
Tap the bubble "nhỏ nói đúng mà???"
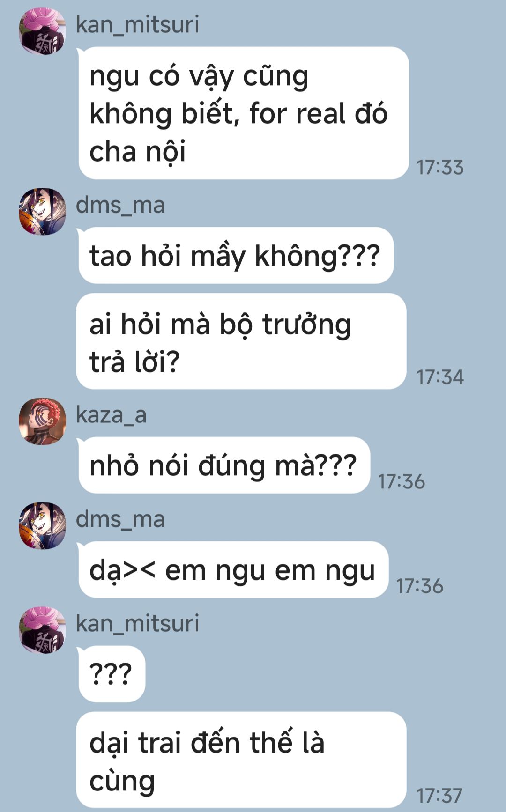pyautogui.click(x=224, y=465)
